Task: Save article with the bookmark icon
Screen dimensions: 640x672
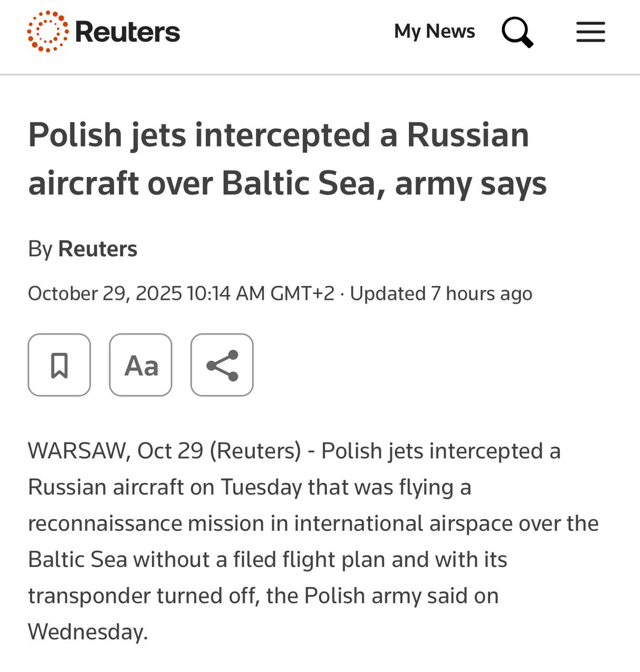Action: [59, 365]
